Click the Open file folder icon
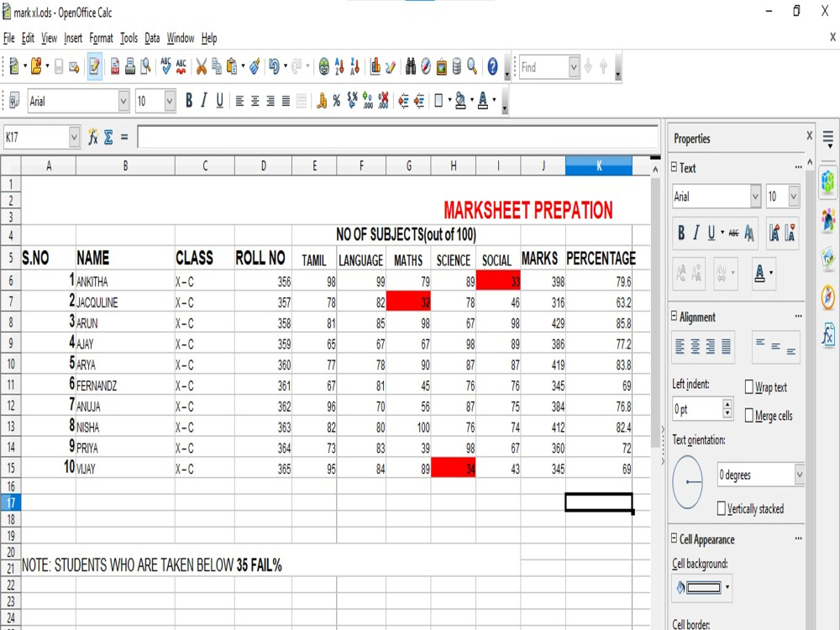Screen dimensions: 840x630 tap(36, 67)
